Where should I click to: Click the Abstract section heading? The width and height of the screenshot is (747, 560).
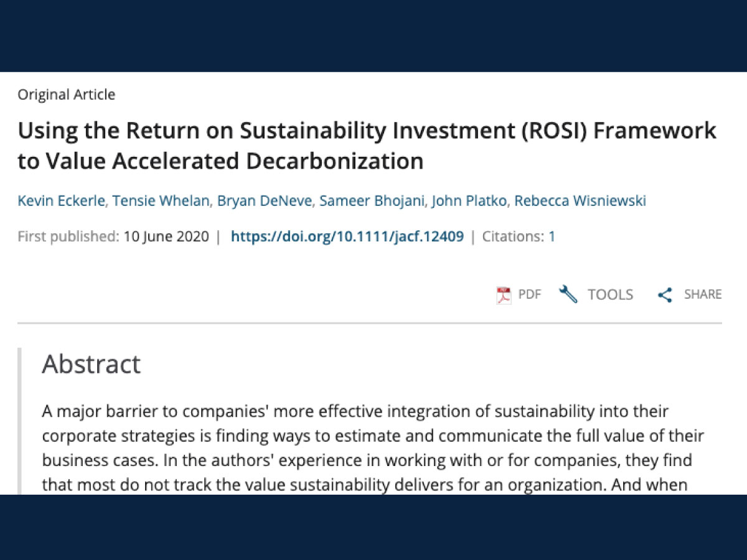[x=91, y=364]
